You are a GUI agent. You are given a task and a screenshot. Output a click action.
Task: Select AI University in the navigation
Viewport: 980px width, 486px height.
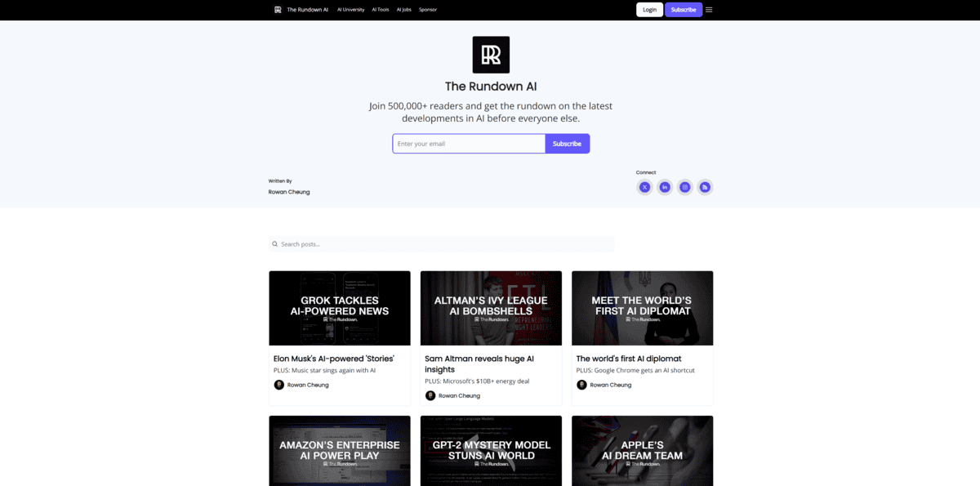pos(350,9)
